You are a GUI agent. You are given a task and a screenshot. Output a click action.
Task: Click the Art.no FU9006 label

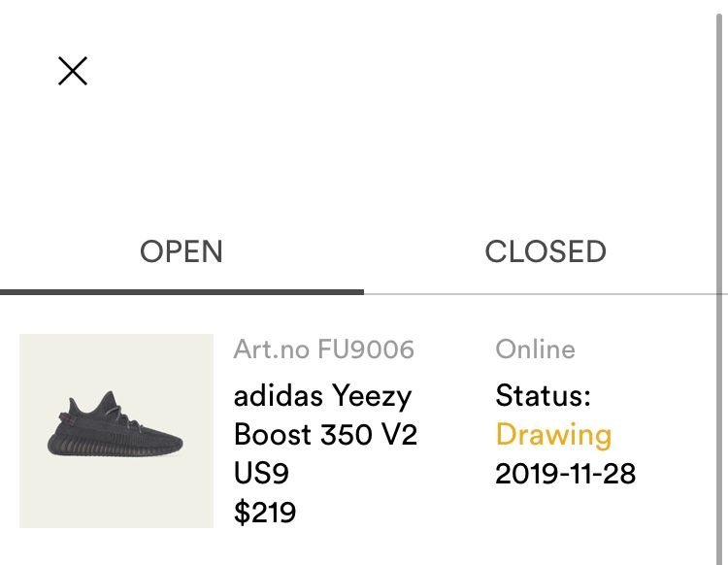point(323,349)
